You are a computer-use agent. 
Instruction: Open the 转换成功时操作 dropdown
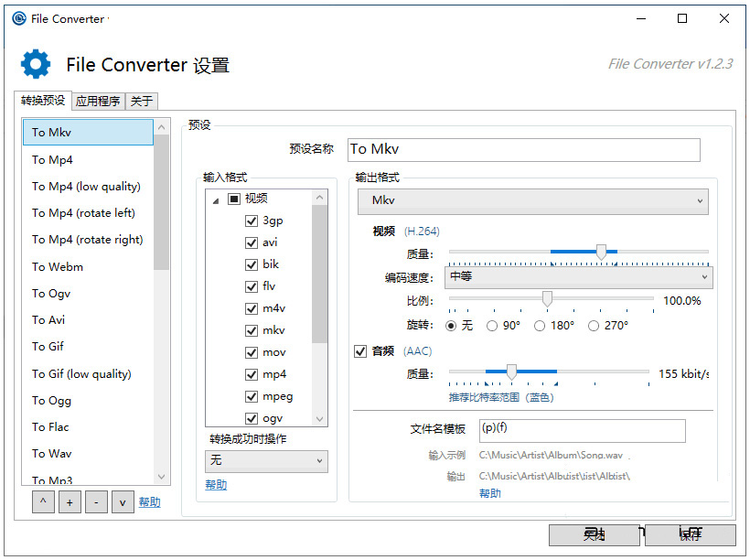(x=266, y=461)
